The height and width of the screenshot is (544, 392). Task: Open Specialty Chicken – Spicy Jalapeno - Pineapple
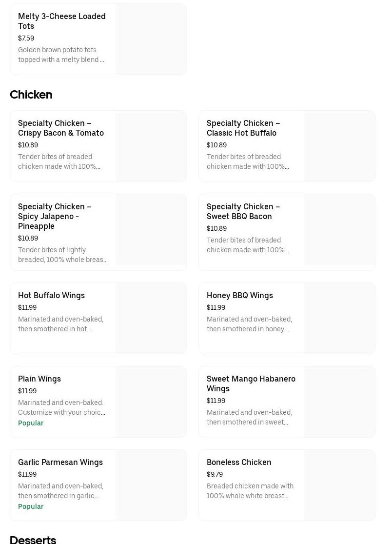pyautogui.click(x=55, y=216)
